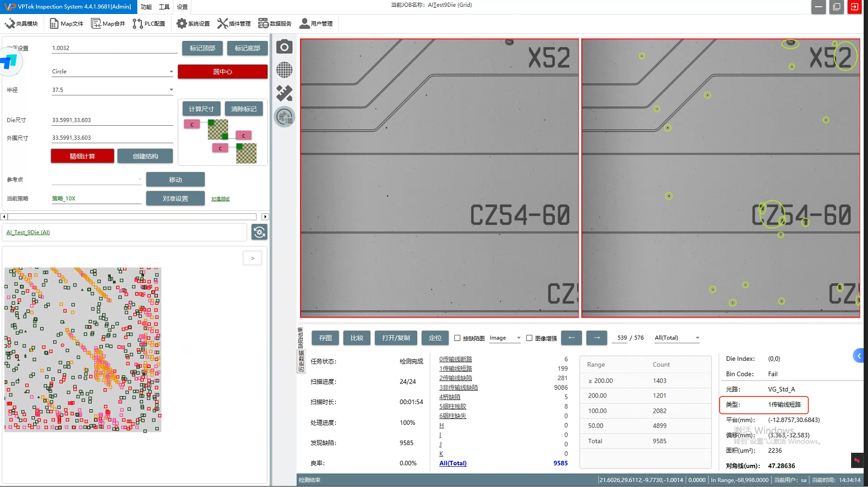Viewport: 868px width, 487px height.
Task: Open 数据服务 data service
Action: pos(275,24)
